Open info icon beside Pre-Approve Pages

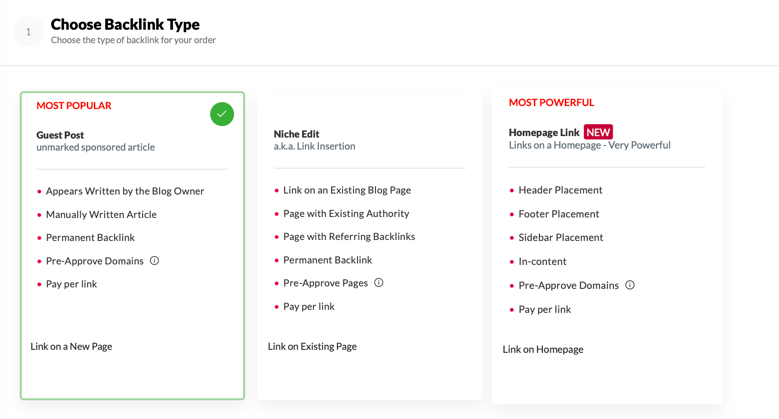click(379, 282)
